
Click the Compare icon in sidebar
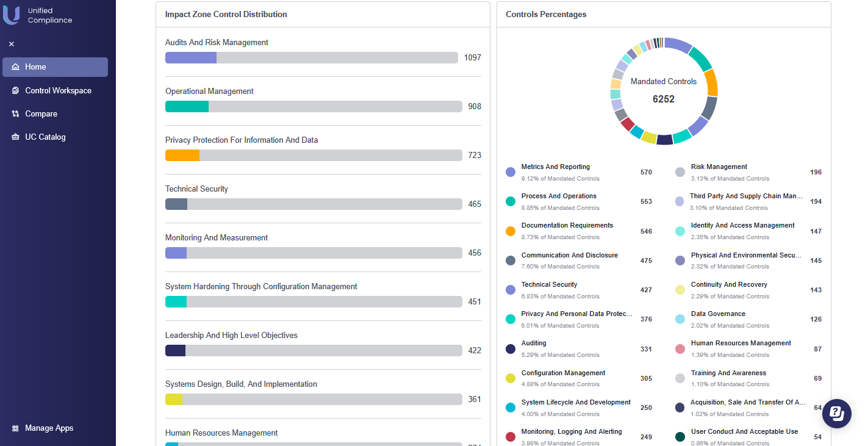[15, 114]
